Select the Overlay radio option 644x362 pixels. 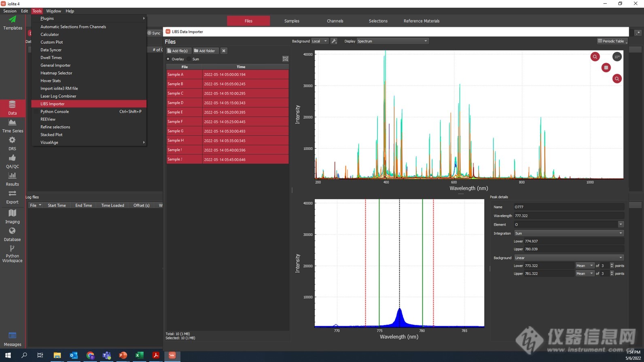(175, 59)
